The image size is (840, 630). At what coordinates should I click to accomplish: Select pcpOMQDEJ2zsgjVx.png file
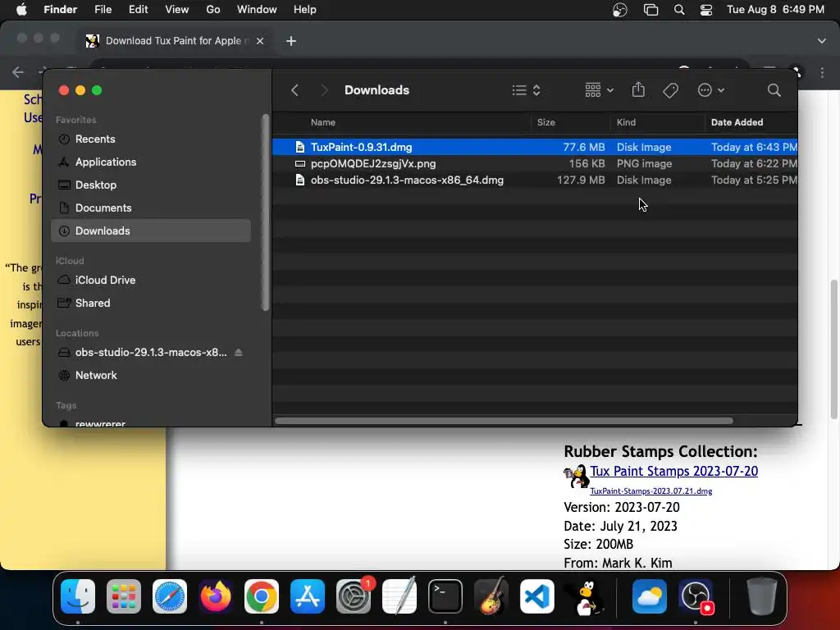[x=535, y=163]
